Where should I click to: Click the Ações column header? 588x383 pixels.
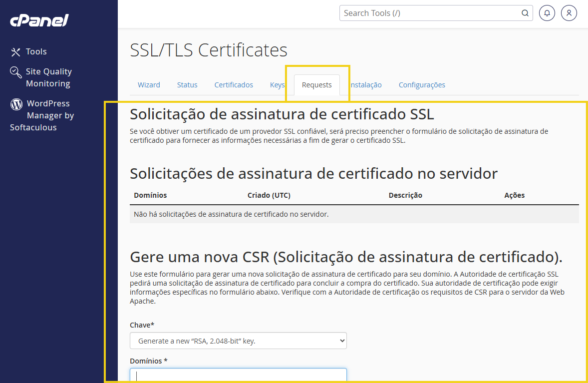pos(515,195)
